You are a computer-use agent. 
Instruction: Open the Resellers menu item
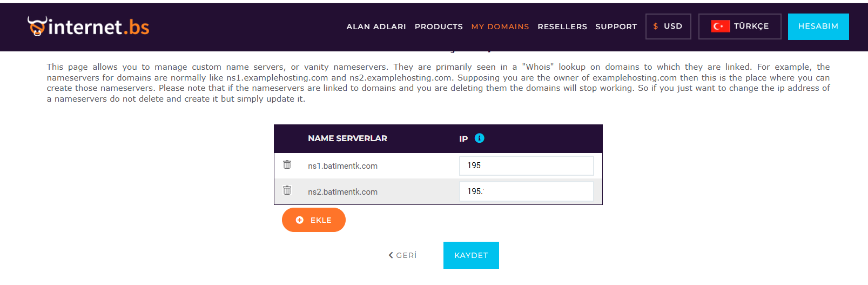pyautogui.click(x=562, y=26)
